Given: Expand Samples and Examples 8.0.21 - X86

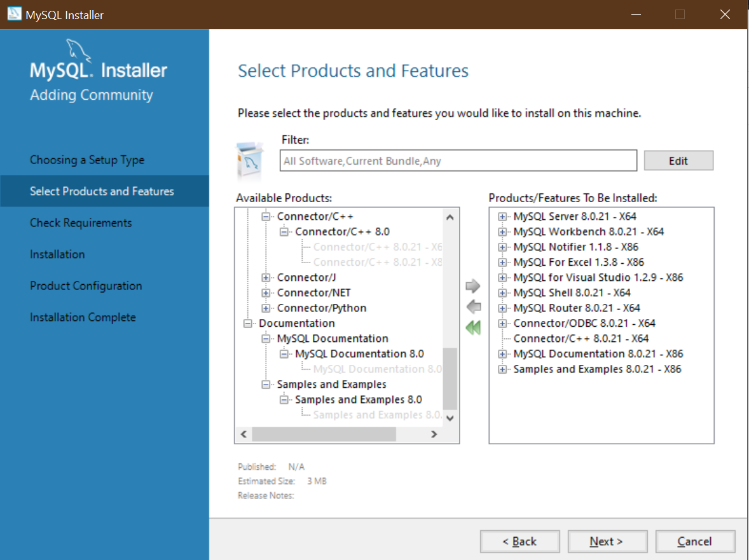Looking at the screenshot, I should [502, 369].
